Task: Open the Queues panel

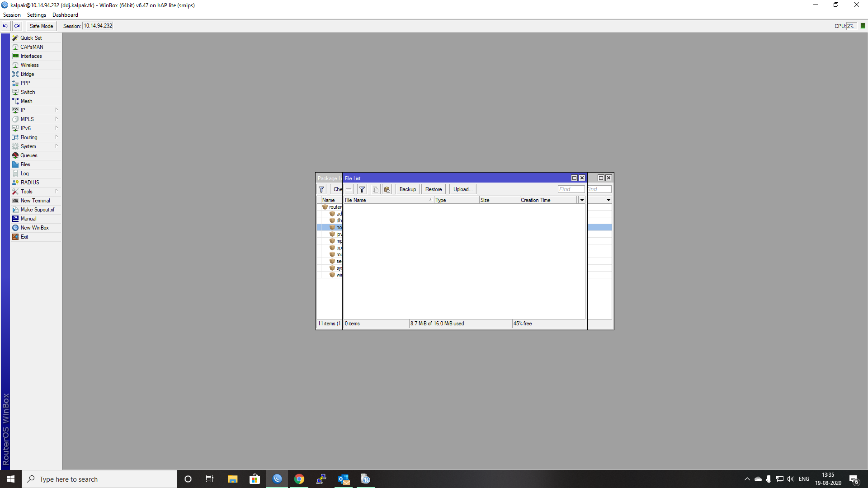Action: pos(29,155)
